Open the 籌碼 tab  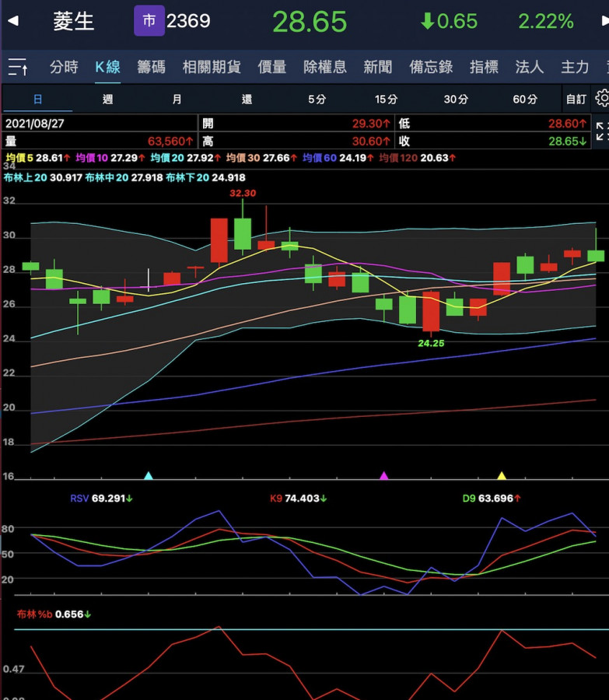(151, 68)
